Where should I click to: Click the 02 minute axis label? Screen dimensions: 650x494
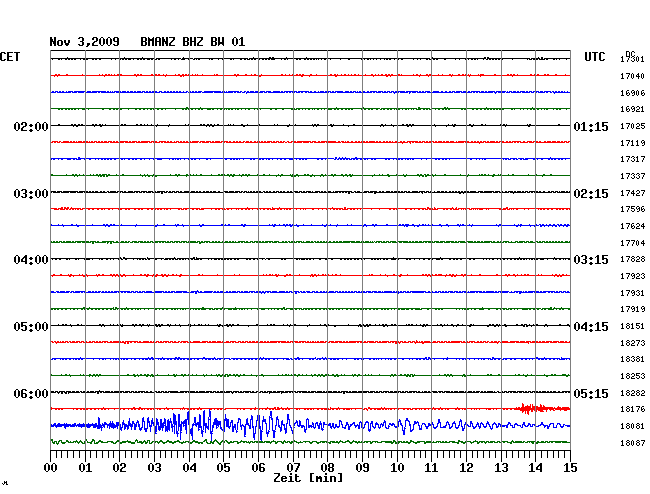coord(119,468)
